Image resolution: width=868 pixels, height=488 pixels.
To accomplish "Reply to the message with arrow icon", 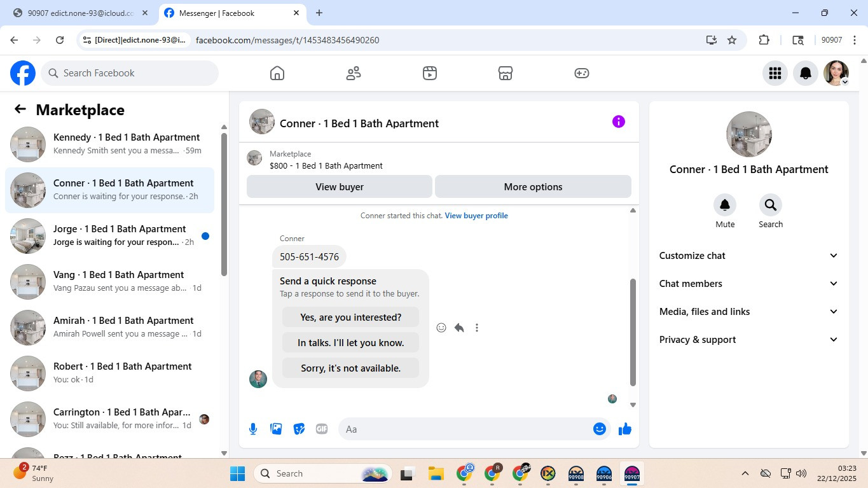I will pos(459,328).
